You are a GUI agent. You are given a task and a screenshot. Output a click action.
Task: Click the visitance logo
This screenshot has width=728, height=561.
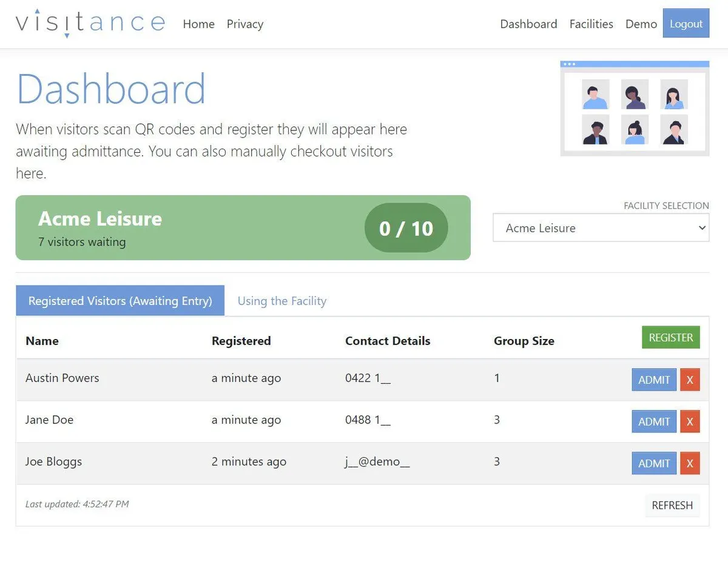(x=90, y=24)
